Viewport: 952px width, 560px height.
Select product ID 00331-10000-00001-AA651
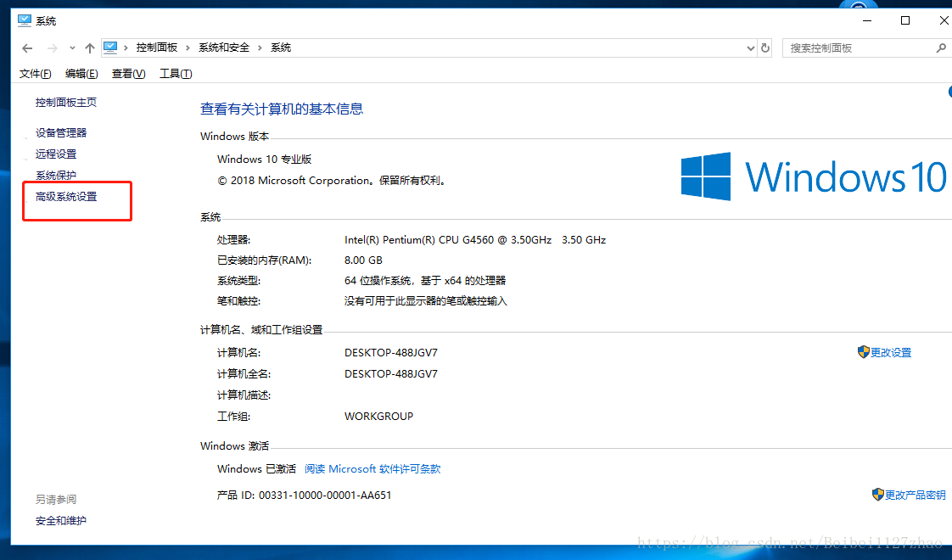[x=325, y=495]
